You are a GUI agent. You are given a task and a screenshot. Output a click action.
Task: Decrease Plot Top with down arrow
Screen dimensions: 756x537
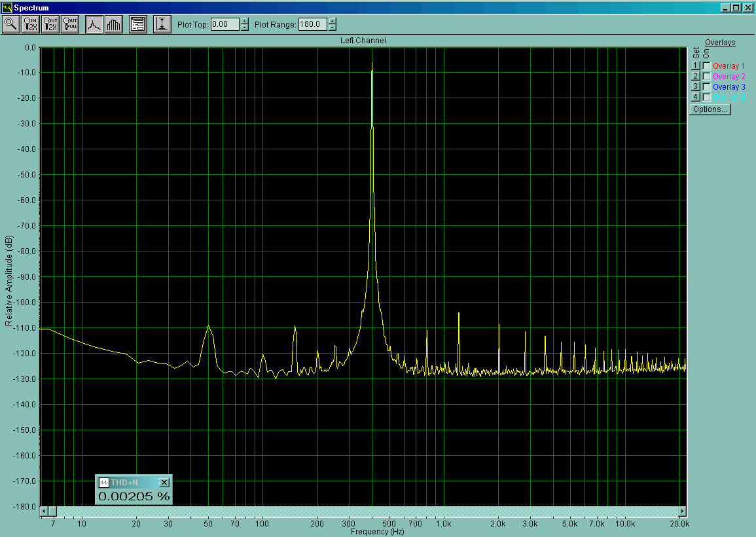(x=245, y=28)
